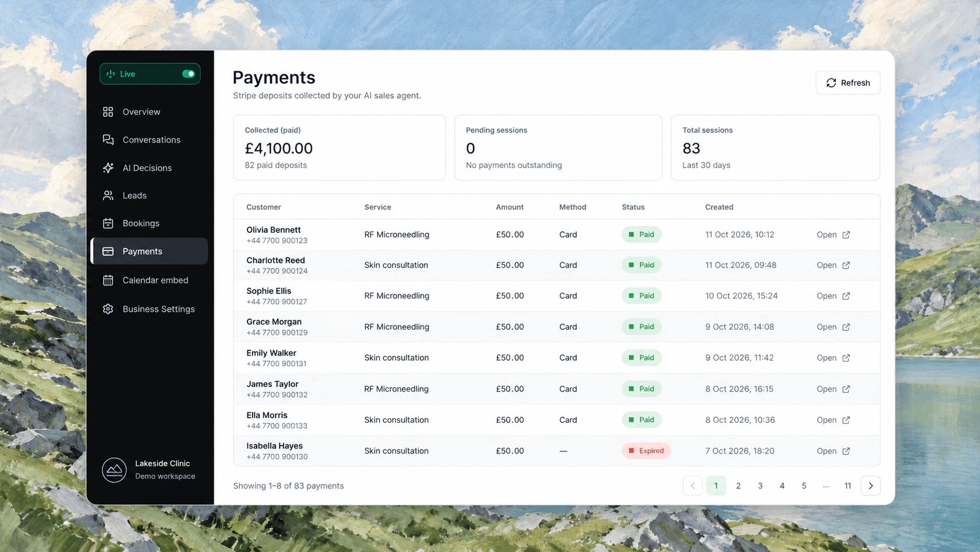
Task: Go to Conversations in the sidebar
Action: click(149, 140)
